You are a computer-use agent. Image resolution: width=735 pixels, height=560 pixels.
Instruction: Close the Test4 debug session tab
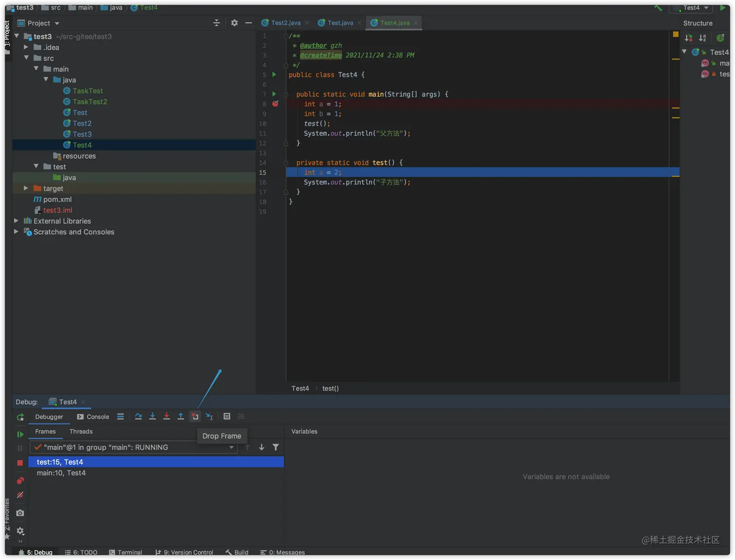point(83,402)
